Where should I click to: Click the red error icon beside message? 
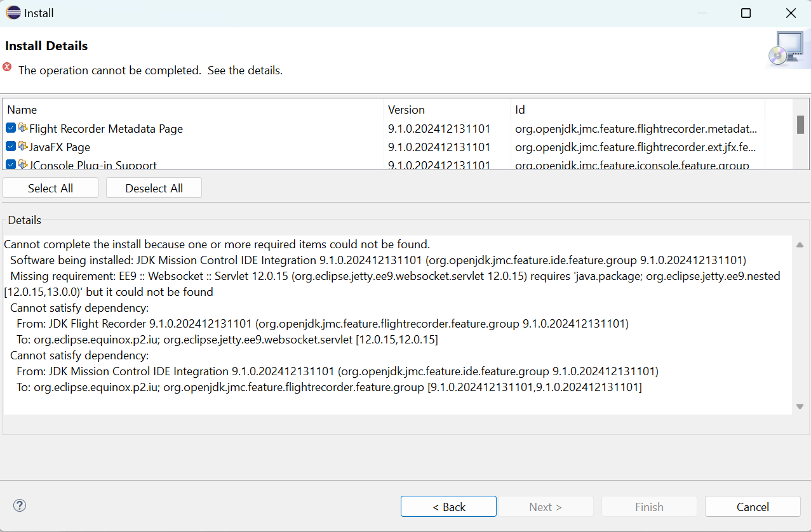(x=7, y=67)
